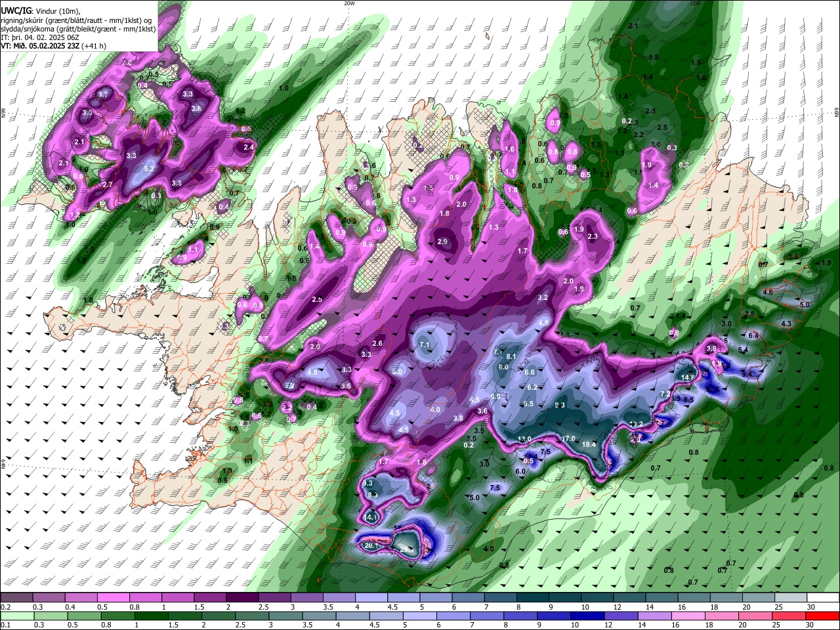The image size is (840, 630).
Task: Click the '20W' longitude label on the top edge
Action: [349, 3]
